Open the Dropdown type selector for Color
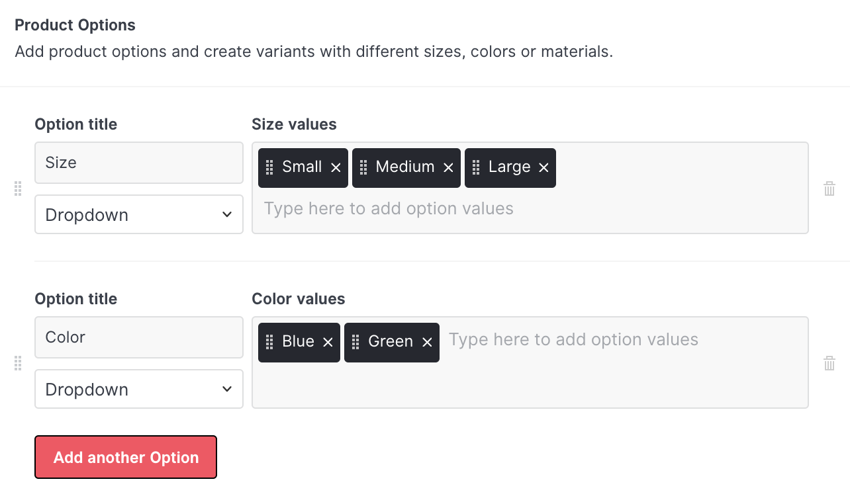850x504 pixels. pyautogui.click(x=139, y=389)
